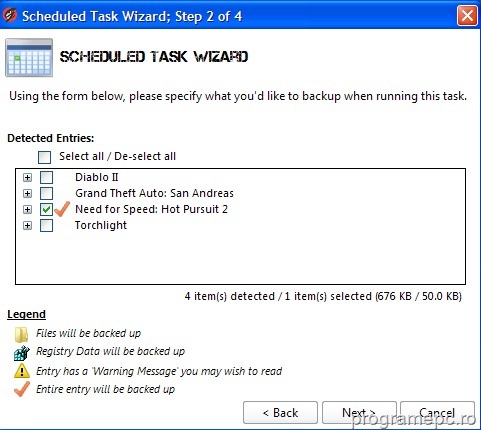Click the calendar wizard icon
481x430 pixels.
tap(29, 58)
